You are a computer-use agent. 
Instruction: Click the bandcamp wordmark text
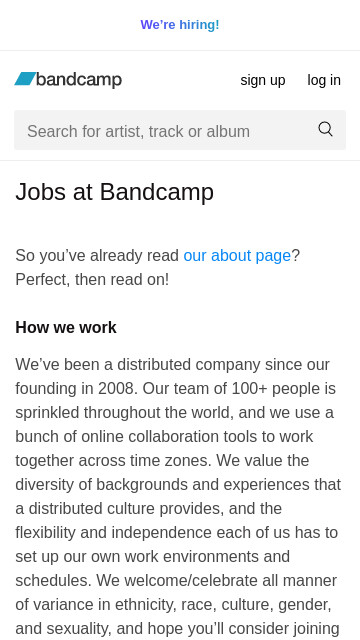point(79,80)
